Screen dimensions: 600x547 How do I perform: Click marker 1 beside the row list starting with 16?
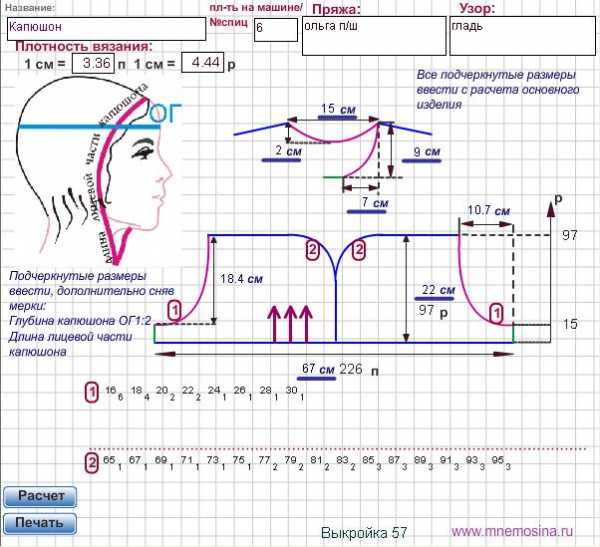pyautogui.click(x=92, y=391)
